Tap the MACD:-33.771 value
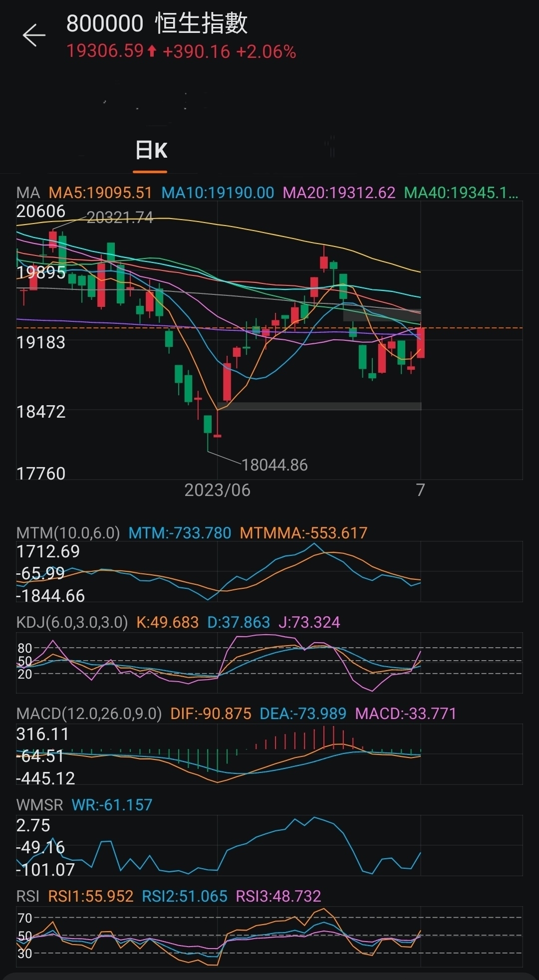The image size is (539, 980). point(406,714)
